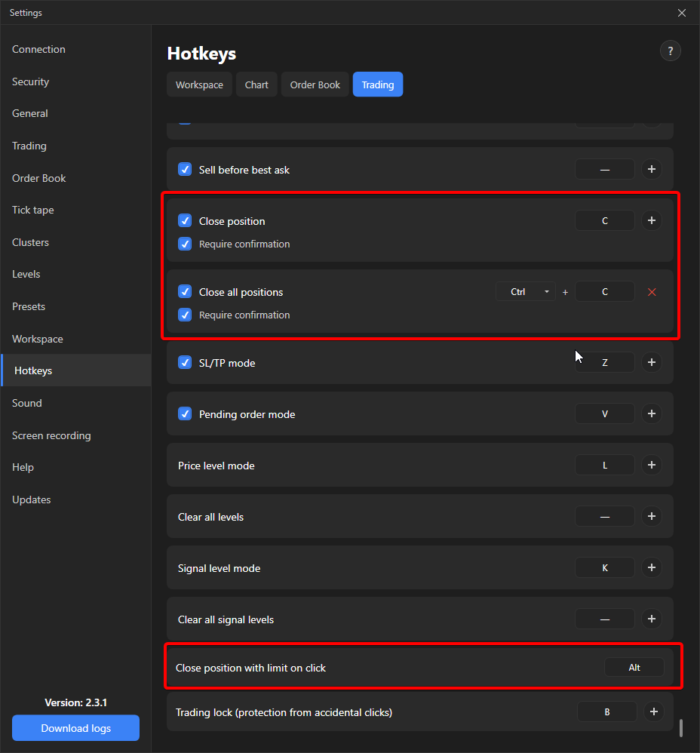Uncheck the Close all positions checkbox
The image size is (700, 753).
(x=185, y=291)
